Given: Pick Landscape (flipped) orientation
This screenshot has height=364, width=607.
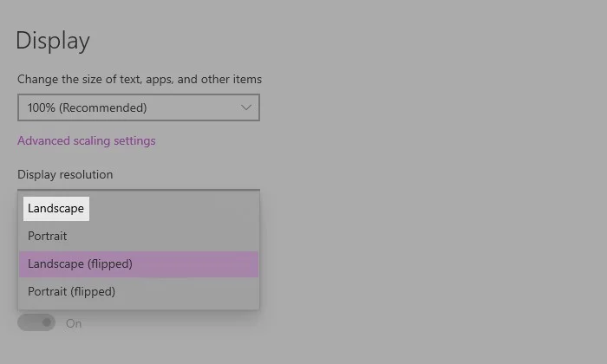Looking at the screenshot, I should pyautogui.click(x=139, y=264).
